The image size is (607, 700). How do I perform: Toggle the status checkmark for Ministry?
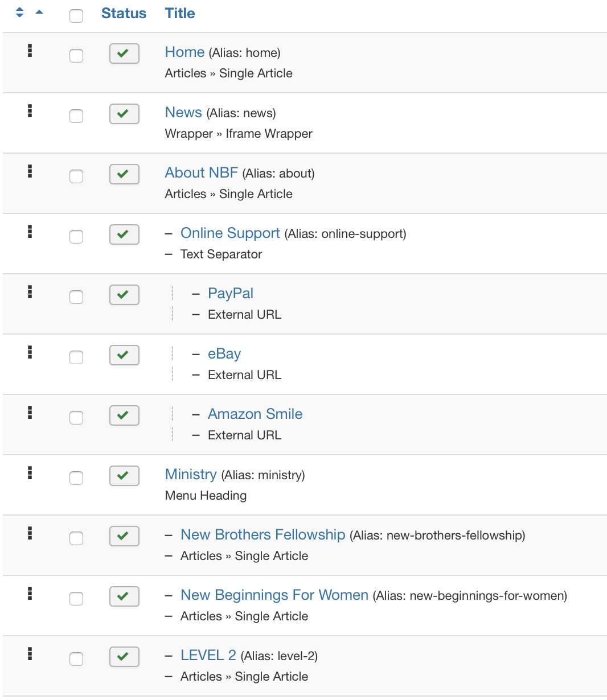coord(124,476)
